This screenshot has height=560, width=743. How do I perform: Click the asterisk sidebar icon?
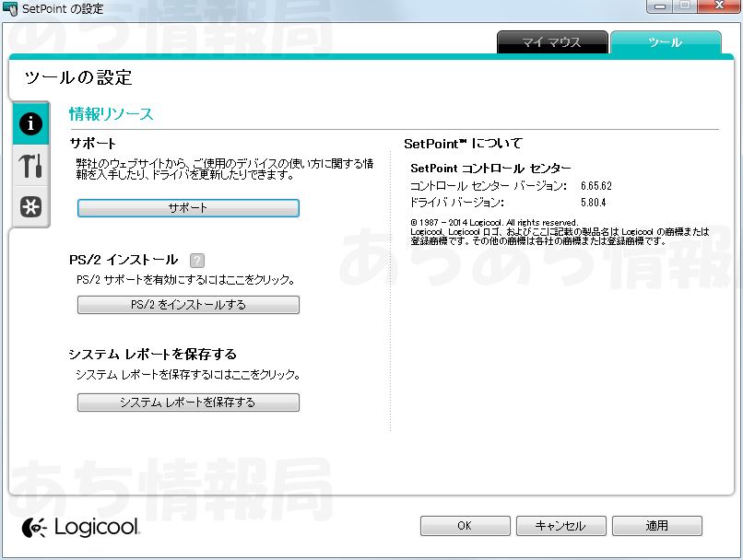(30, 207)
